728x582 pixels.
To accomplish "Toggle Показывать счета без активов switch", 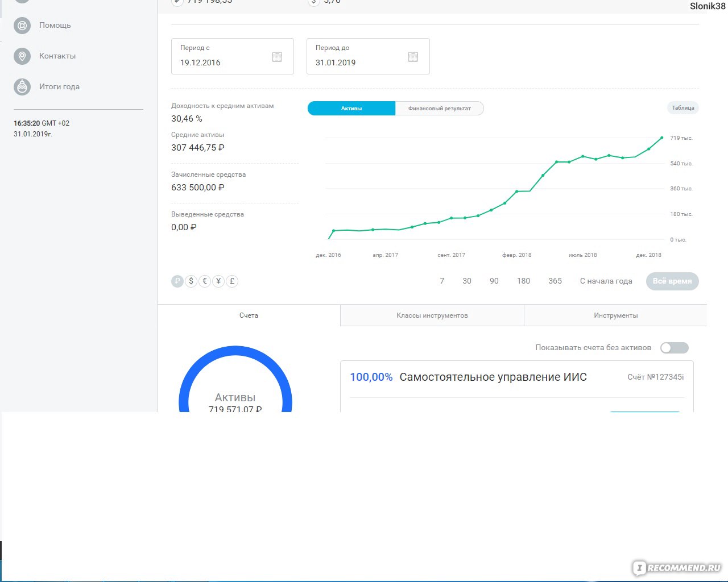I will (675, 348).
